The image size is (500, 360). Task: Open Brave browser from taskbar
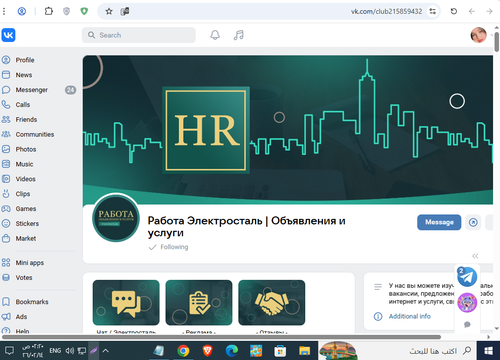[x=207, y=351]
